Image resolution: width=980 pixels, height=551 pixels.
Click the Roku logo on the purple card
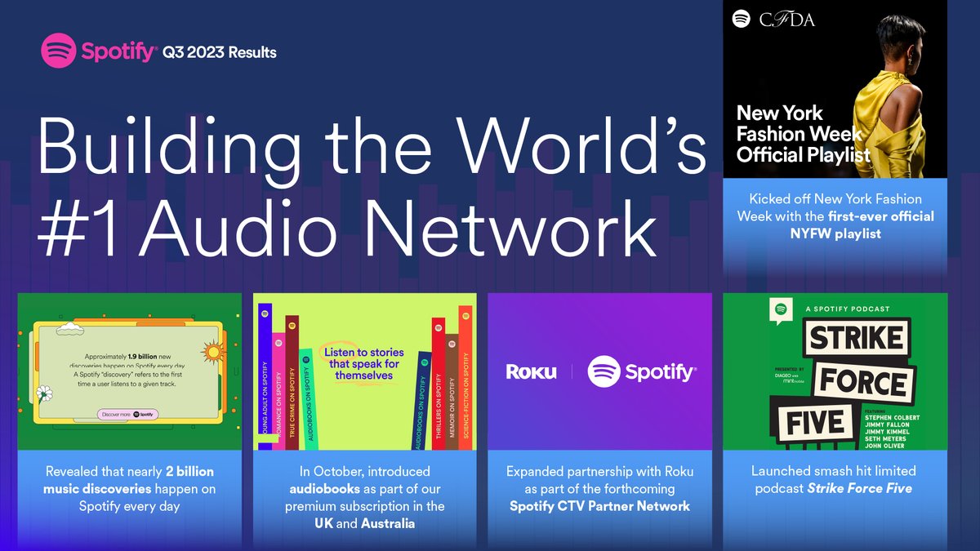532,372
